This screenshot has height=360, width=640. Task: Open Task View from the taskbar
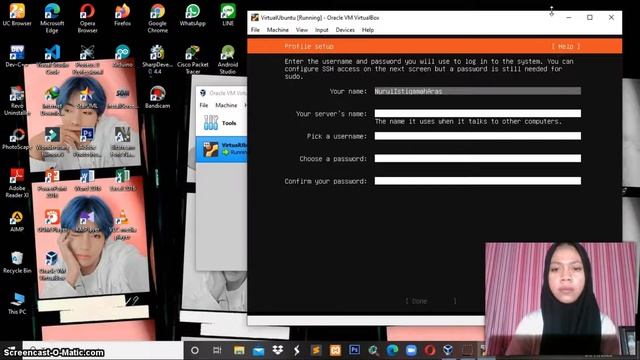click(217, 350)
